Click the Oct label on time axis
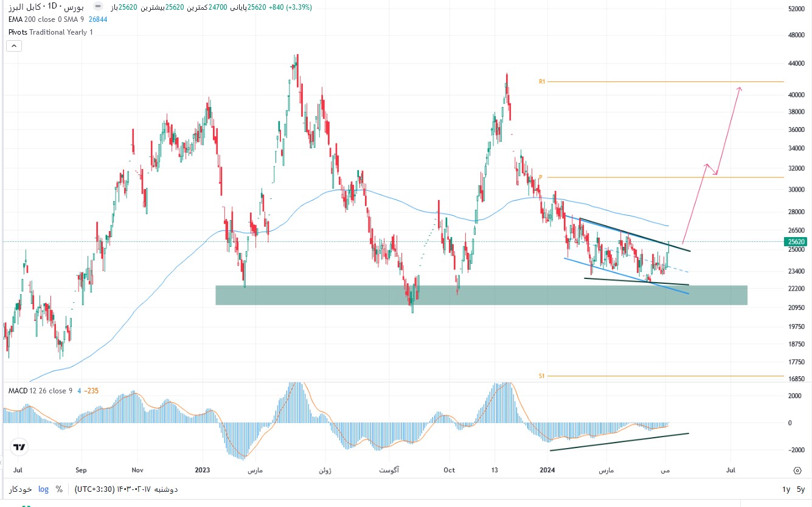This screenshot has height=507, width=812. 449,471
